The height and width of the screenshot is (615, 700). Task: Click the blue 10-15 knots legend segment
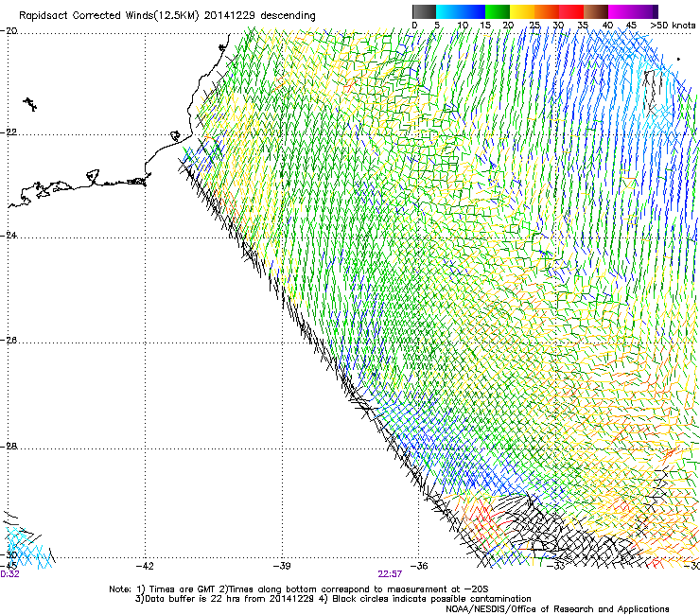pos(473,11)
